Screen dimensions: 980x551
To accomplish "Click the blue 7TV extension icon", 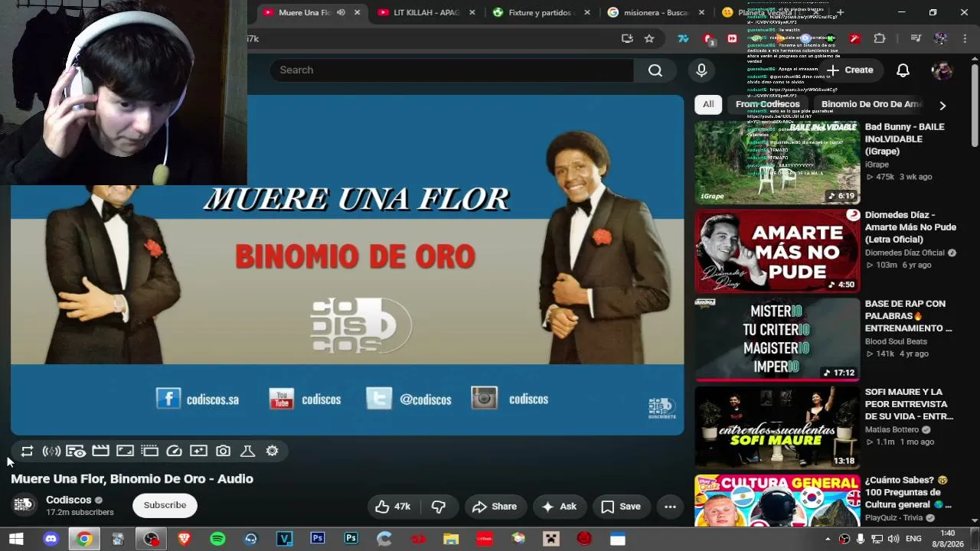I will (x=683, y=38).
